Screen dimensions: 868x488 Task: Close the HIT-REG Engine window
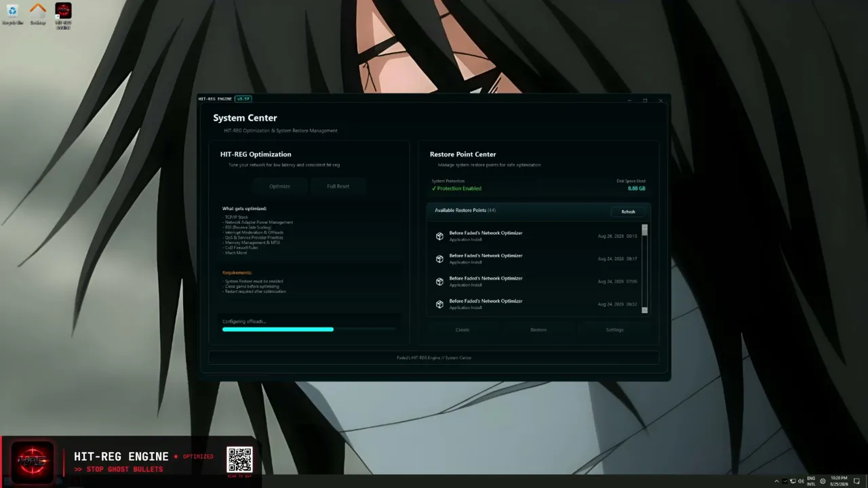click(660, 100)
